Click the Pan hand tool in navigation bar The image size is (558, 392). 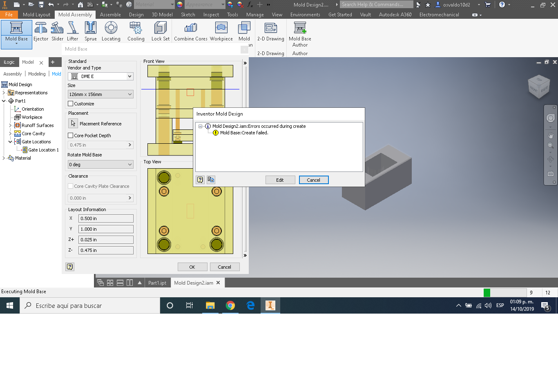pos(551,135)
